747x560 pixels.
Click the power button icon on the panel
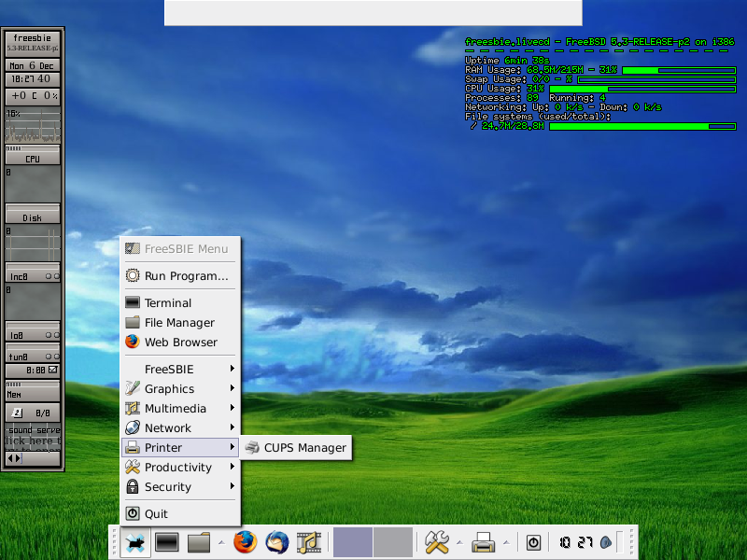[533, 542]
